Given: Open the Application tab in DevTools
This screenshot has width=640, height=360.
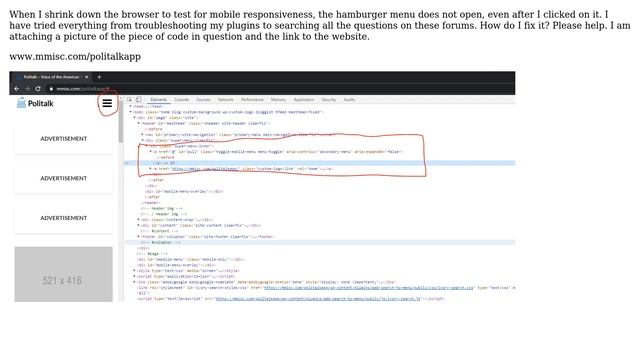Looking at the screenshot, I should pos(304,100).
